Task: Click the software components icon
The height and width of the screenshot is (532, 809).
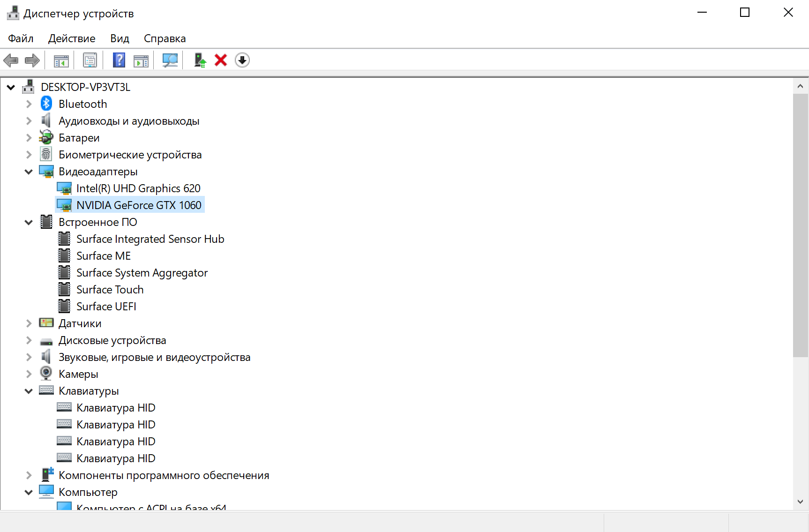Action: (47, 474)
